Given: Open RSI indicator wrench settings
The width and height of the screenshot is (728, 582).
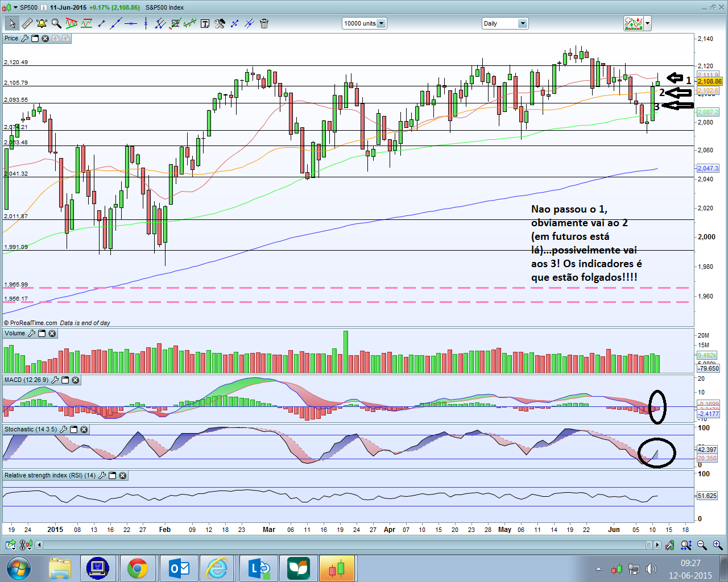Looking at the screenshot, I should (102, 476).
